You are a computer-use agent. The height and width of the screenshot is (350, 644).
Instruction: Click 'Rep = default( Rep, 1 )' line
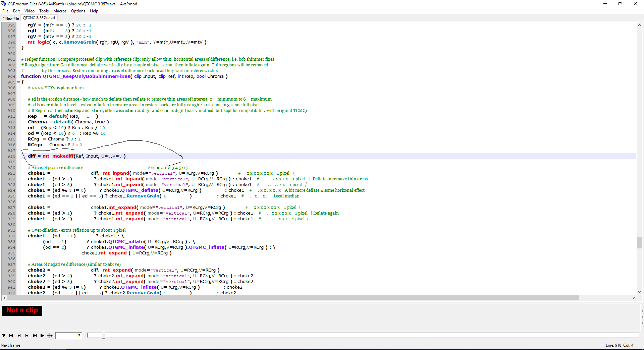click(x=63, y=116)
